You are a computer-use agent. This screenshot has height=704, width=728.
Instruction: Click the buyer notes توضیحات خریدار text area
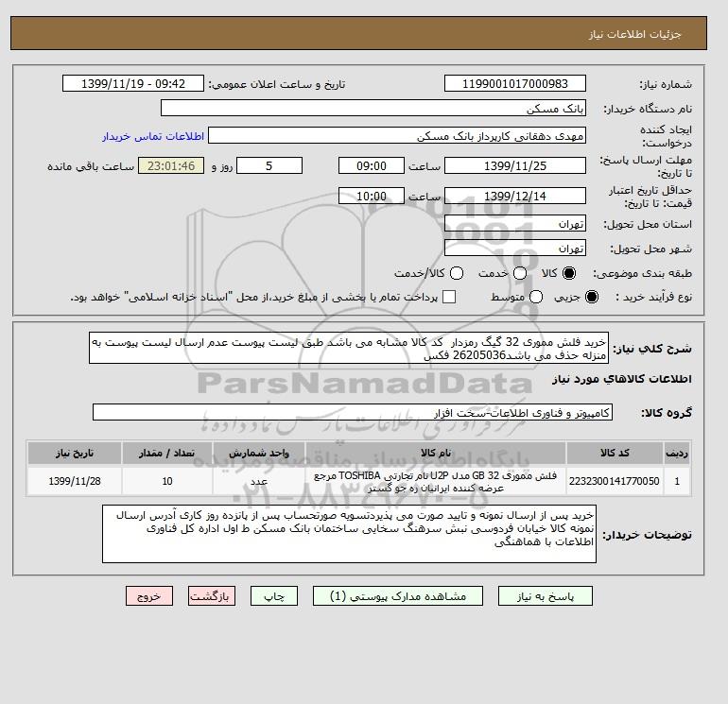(349, 534)
